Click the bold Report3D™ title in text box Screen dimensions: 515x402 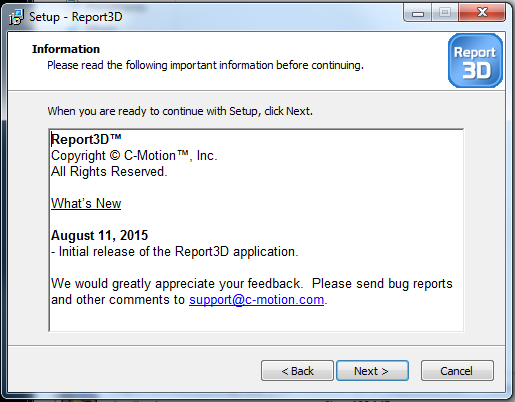[x=86, y=139]
